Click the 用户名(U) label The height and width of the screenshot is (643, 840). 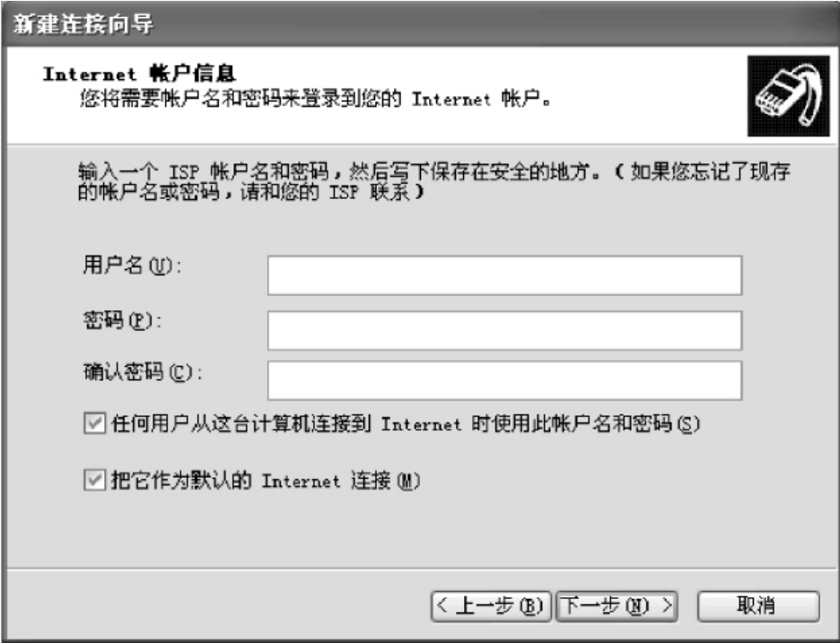(132, 265)
